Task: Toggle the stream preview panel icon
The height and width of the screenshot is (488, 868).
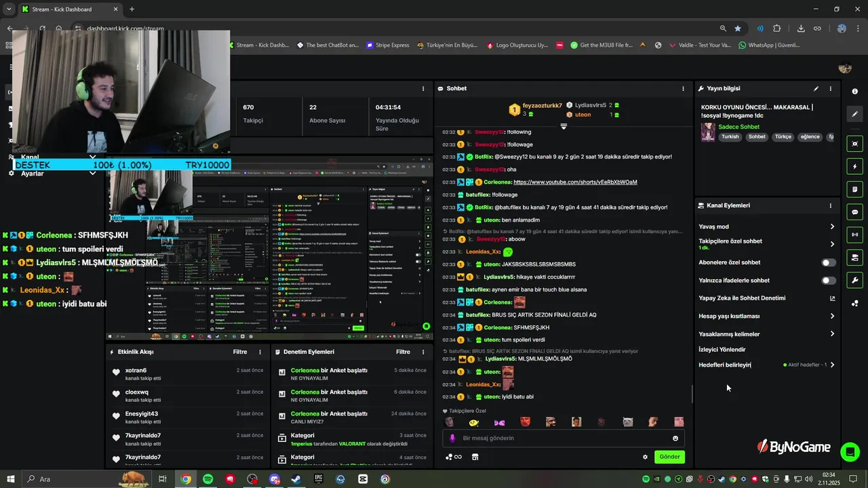Action: tap(854, 144)
